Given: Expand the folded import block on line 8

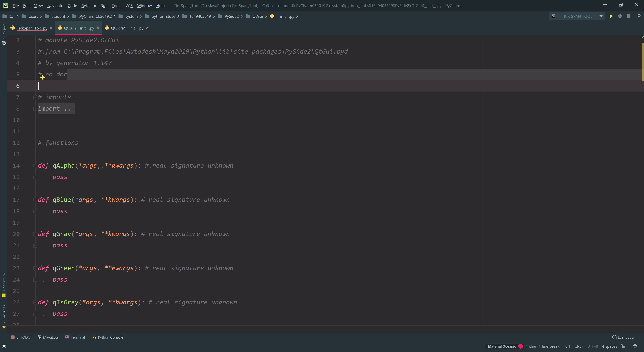Looking at the screenshot, I should coord(35,109).
